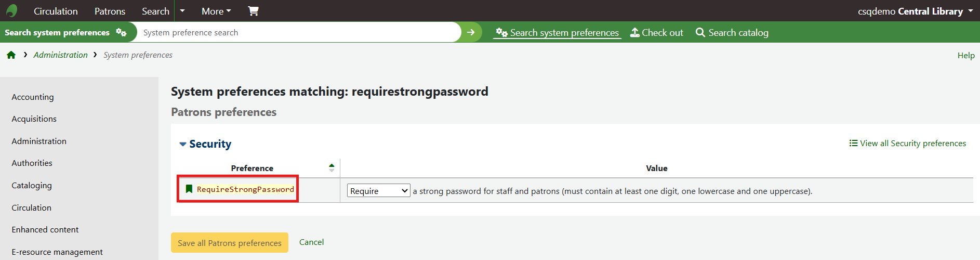The width and height of the screenshot is (980, 260).
Task: Click the home breadcrumb icon
Action: coord(11,55)
